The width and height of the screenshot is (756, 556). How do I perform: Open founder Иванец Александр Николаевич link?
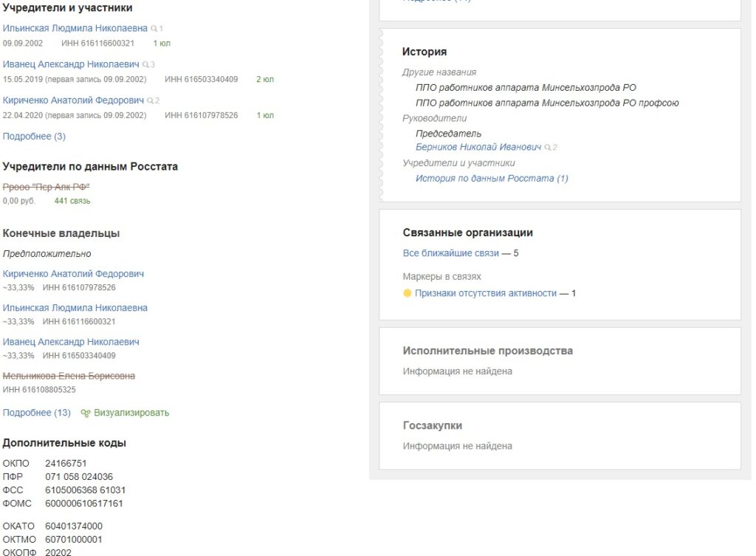tap(71, 64)
